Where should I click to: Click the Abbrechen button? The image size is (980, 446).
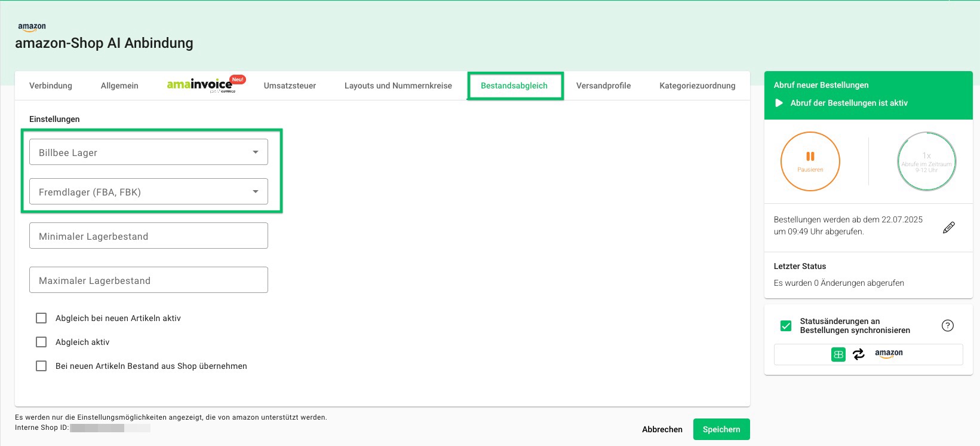pyautogui.click(x=662, y=429)
